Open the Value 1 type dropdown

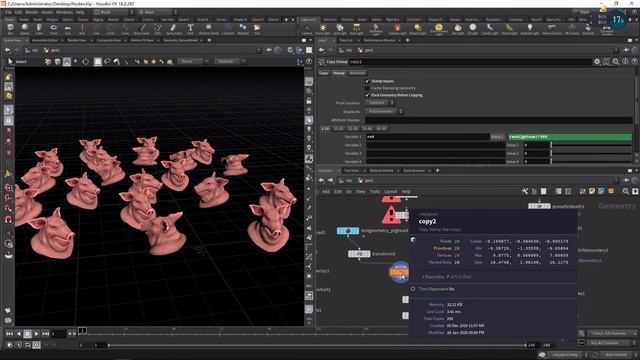pyautogui.click(x=497, y=137)
